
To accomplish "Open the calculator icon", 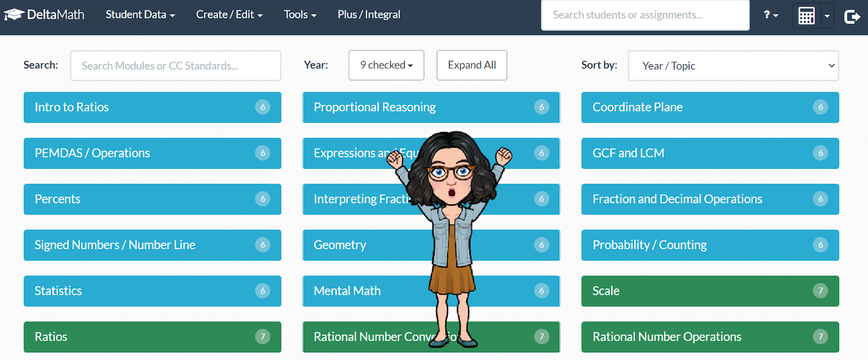I will pos(806,16).
